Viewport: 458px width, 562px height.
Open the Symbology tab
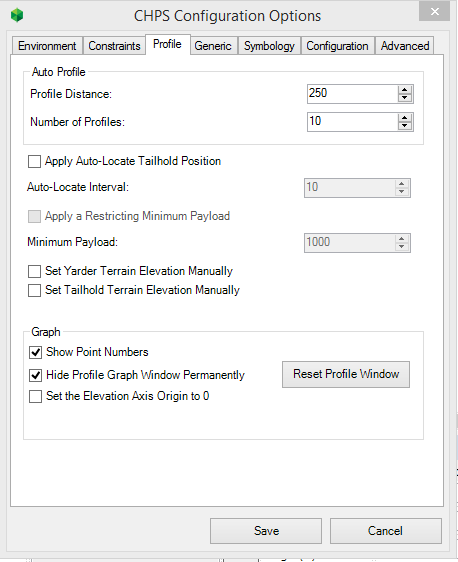pyautogui.click(x=269, y=46)
